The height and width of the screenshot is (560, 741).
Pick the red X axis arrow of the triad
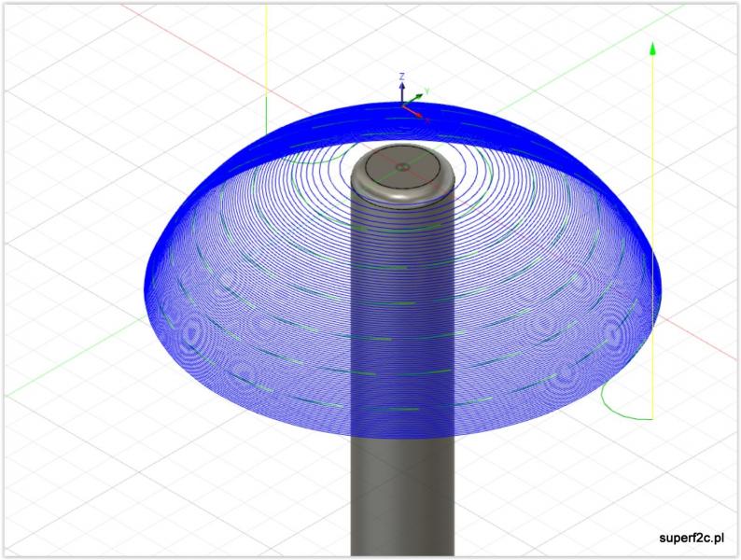point(419,113)
